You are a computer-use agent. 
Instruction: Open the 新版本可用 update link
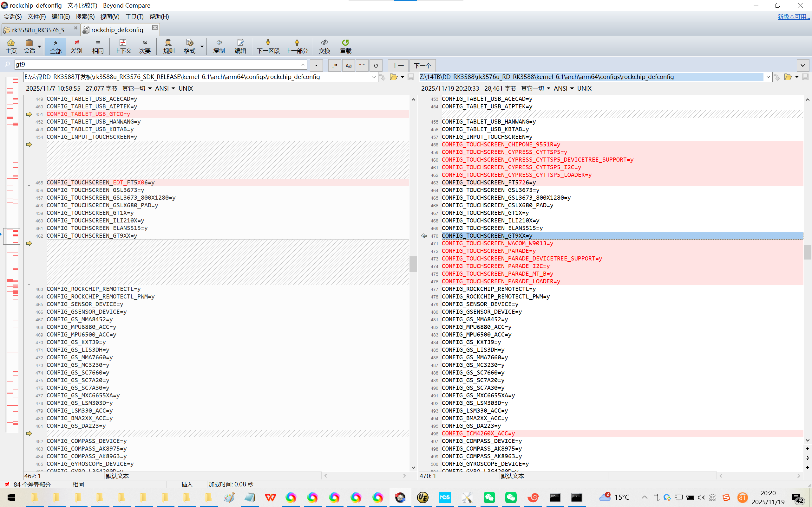(793, 16)
